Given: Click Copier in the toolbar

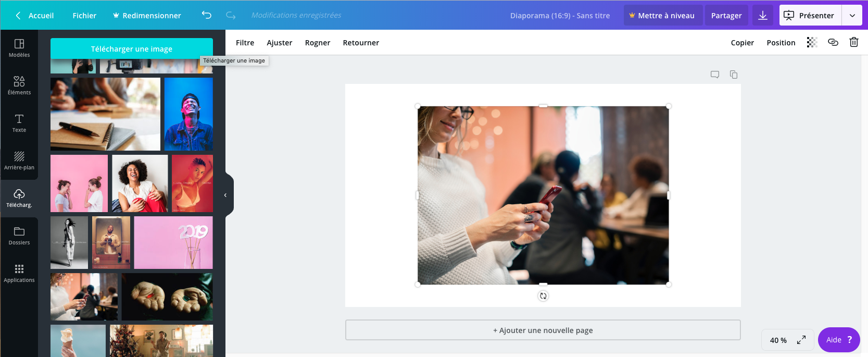Looking at the screenshot, I should point(742,43).
